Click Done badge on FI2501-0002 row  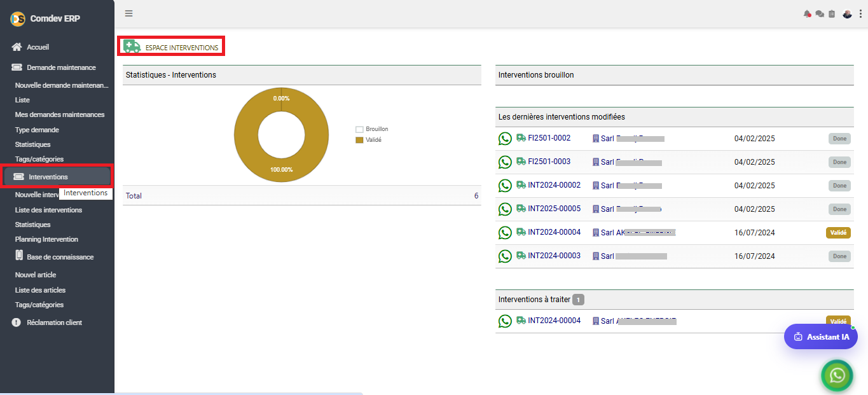tap(839, 139)
